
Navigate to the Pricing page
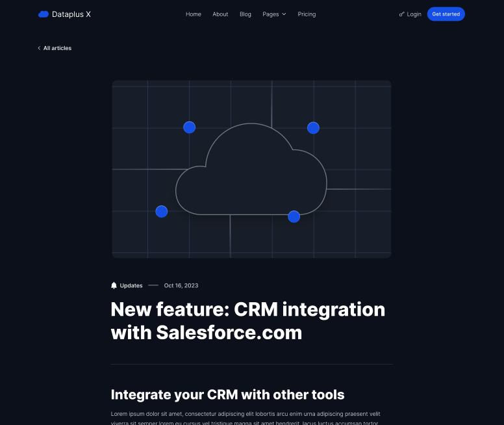pos(307,14)
